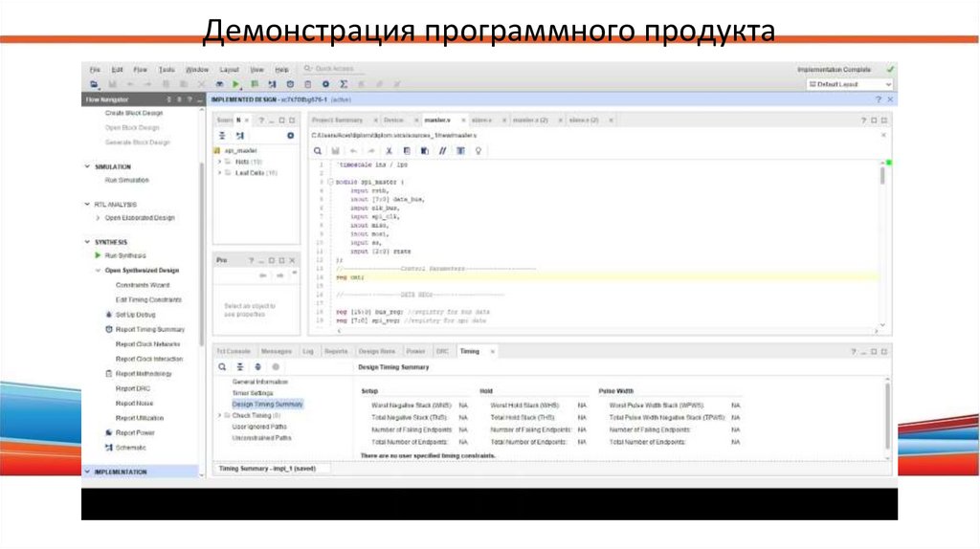Open the Window menu

coord(197,69)
